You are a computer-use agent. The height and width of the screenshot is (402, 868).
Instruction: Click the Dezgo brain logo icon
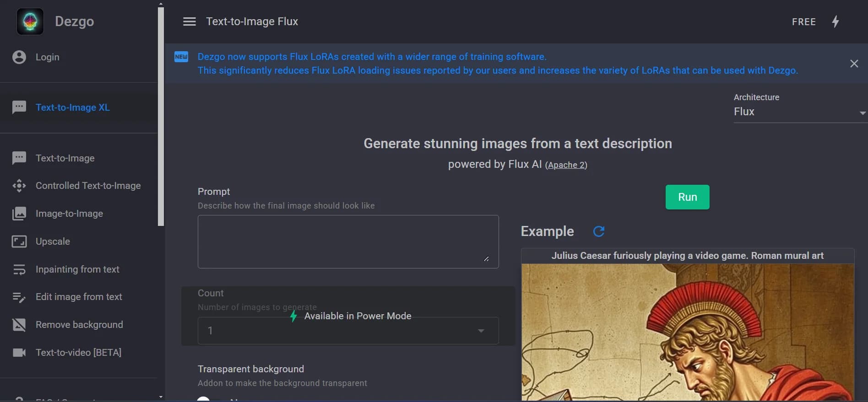[x=30, y=21]
